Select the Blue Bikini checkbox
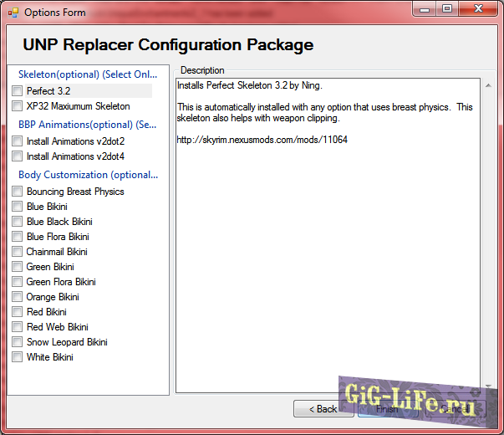The width and height of the screenshot is (504, 435). [18, 207]
